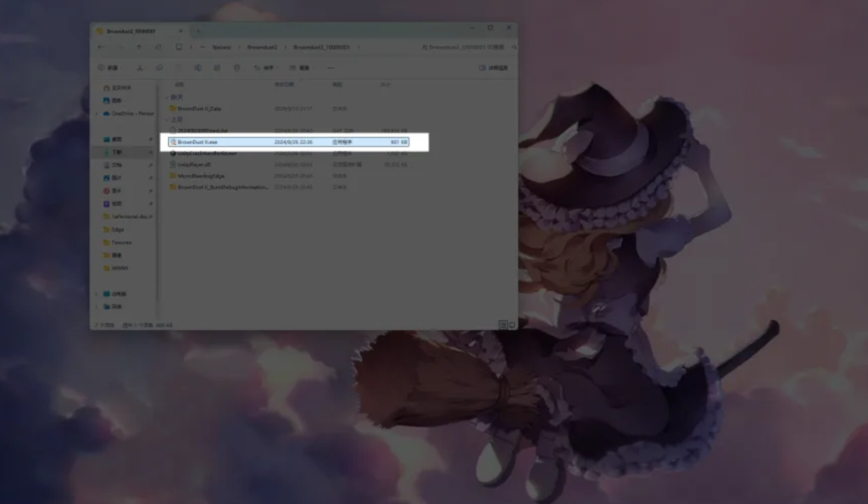Click the Neowiz breadcrumb

pyautogui.click(x=221, y=48)
